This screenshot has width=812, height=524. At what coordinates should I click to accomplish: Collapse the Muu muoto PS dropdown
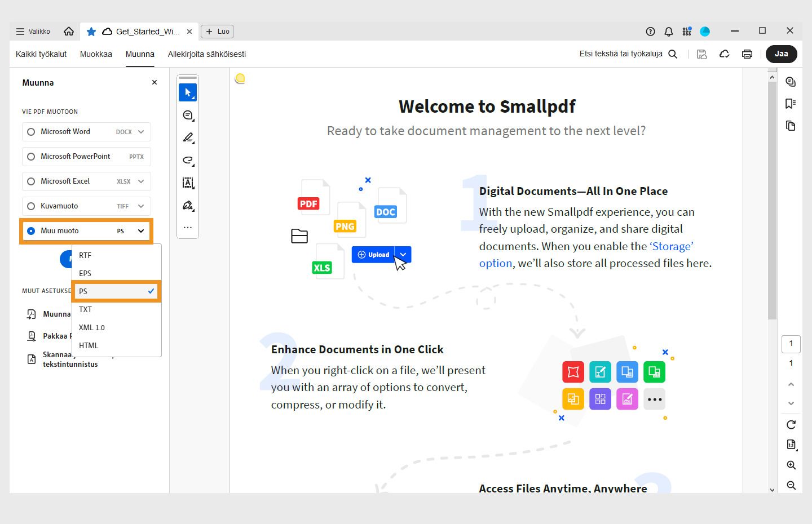[141, 231]
